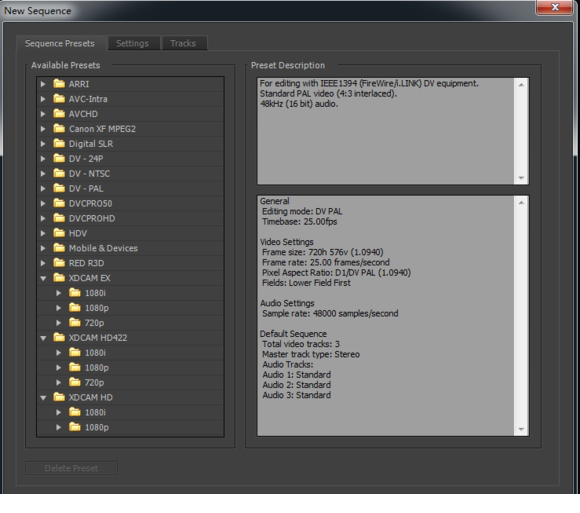Click 'Total video tracks: 3' text
580x513 pixels.
pos(301,344)
